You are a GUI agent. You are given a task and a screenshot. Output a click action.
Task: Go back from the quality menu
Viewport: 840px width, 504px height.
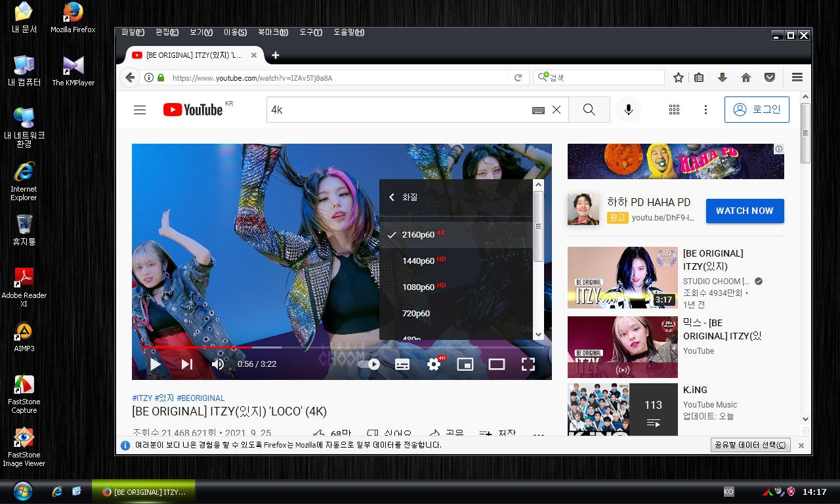click(x=392, y=197)
